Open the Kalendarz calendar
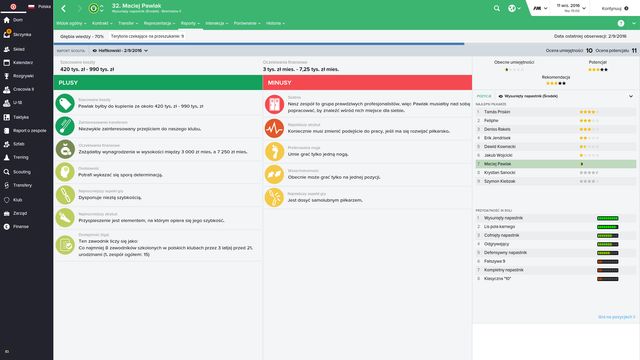This screenshot has width=640, height=360. tap(18, 62)
